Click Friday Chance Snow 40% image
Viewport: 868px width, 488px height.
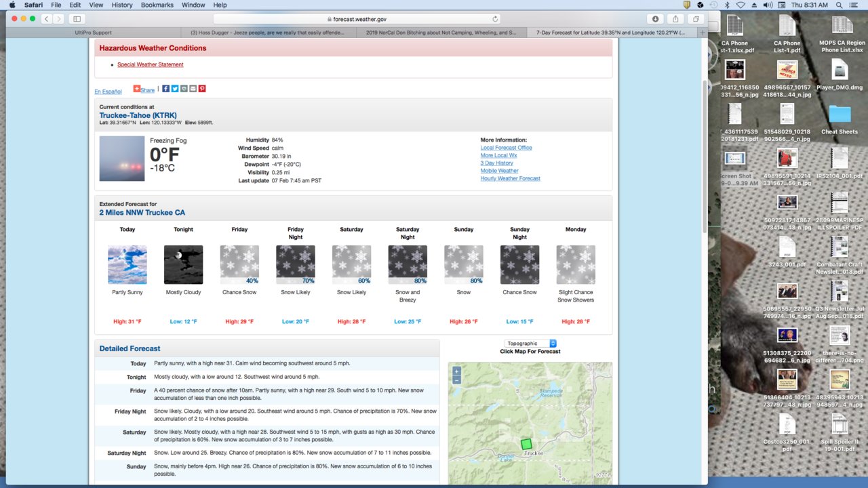pos(239,265)
